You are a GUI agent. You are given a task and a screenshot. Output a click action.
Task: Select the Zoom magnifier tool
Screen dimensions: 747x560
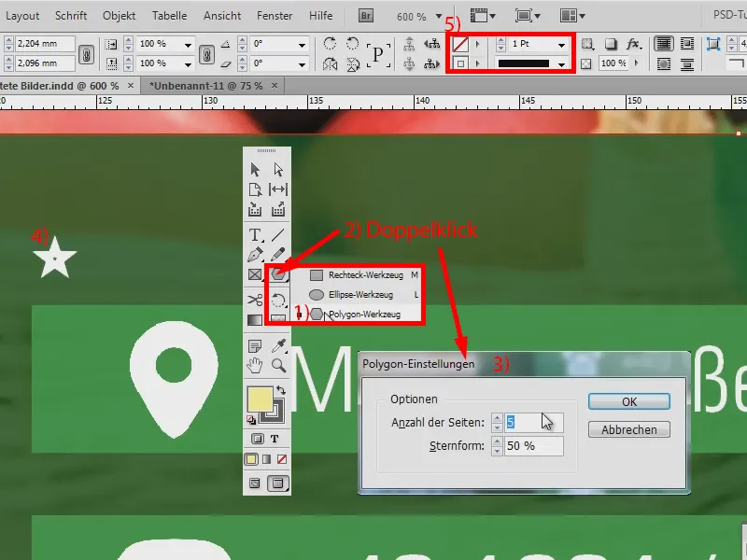(x=278, y=366)
